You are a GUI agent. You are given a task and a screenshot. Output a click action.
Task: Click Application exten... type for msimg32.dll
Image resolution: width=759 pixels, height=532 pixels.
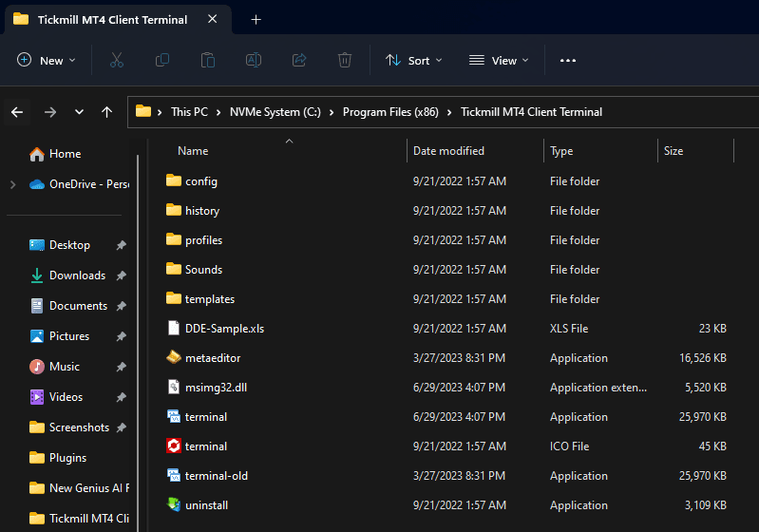[x=598, y=388]
